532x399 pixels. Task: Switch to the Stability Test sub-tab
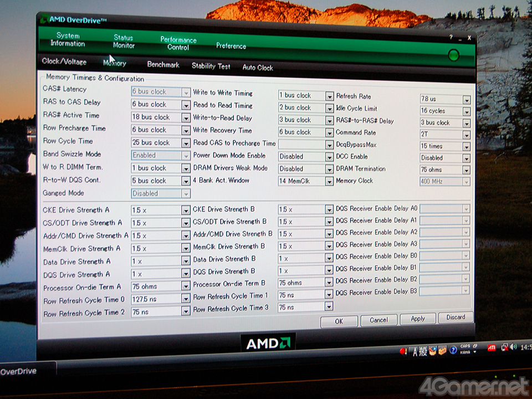point(211,66)
